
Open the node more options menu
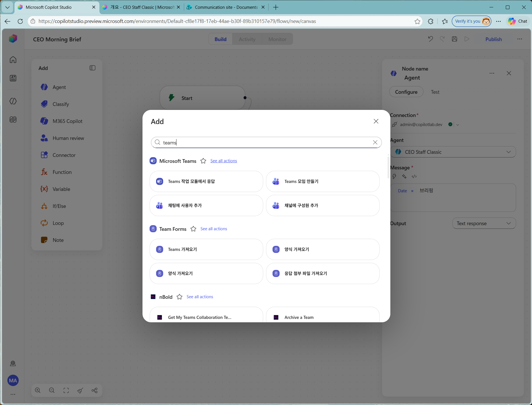[x=492, y=73]
